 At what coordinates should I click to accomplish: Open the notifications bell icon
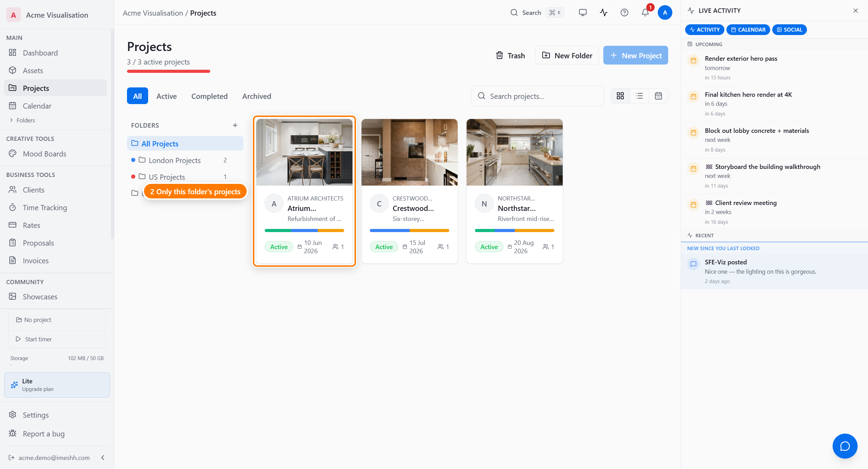[645, 13]
